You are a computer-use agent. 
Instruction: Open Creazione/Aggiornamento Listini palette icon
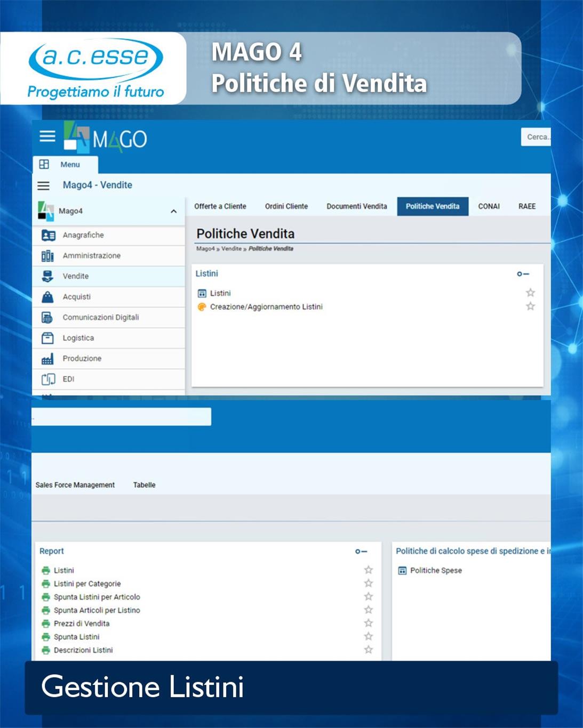point(202,307)
